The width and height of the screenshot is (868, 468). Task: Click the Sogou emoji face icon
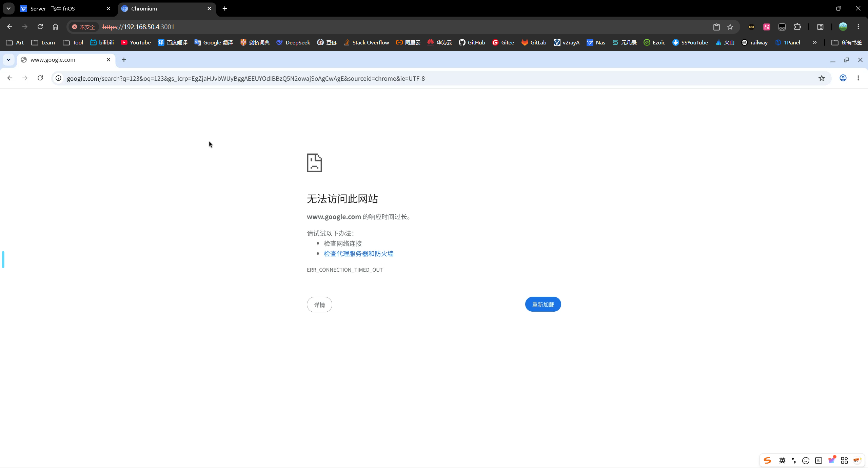tap(806, 460)
